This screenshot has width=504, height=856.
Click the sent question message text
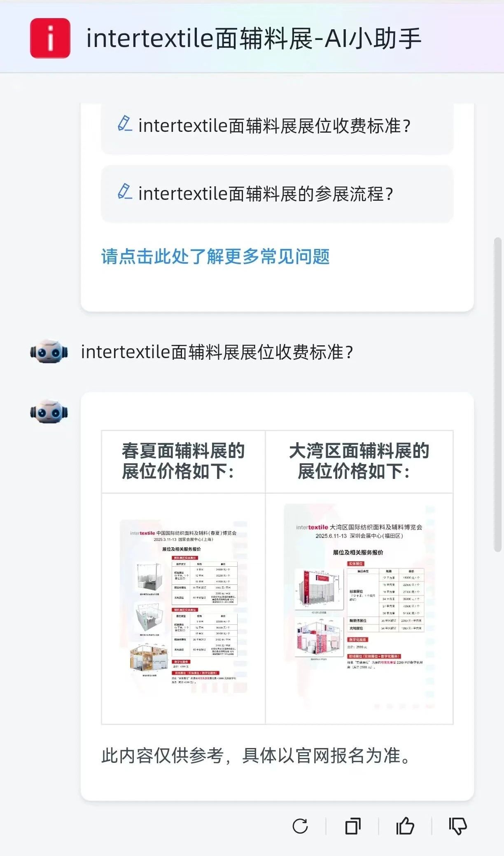pyautogui.click(x=217, y=352)
